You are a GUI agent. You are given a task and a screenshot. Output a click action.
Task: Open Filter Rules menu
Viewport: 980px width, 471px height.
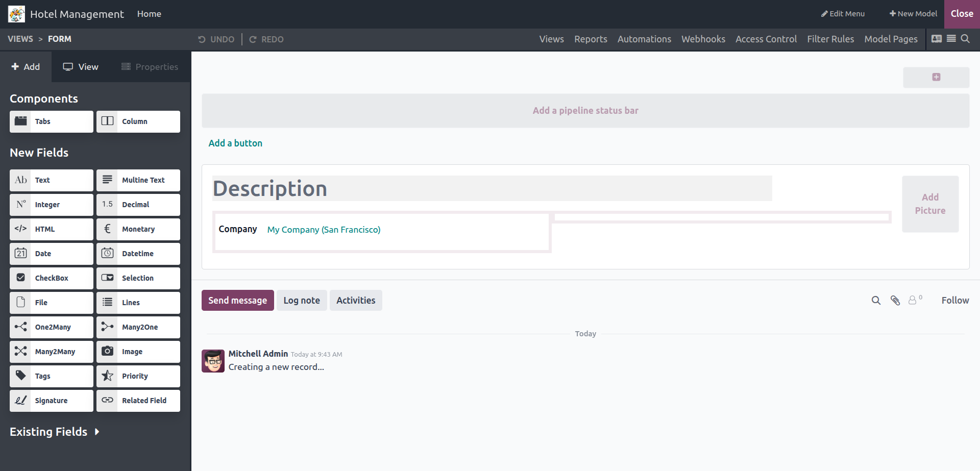(x=830, y=39)
